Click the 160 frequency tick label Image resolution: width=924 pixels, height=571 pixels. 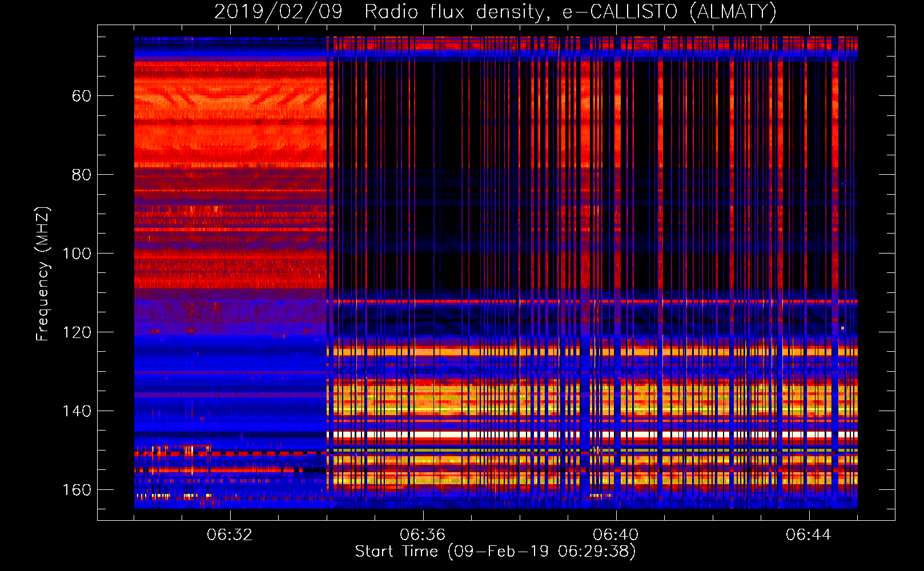coord(77,490)
